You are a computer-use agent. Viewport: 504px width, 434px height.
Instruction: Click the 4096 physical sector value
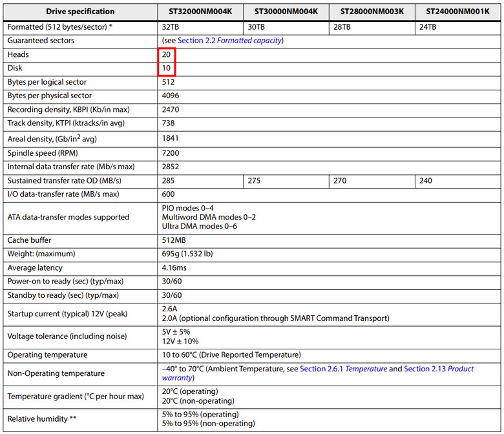[171, 96]
